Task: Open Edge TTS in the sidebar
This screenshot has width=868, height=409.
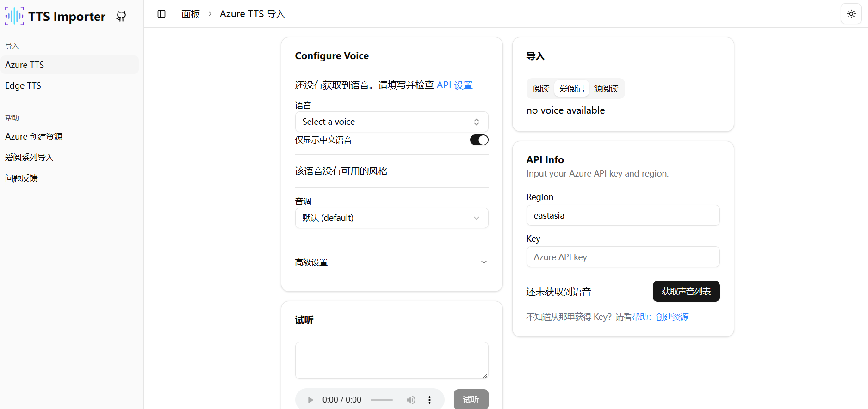Action: point(23,85)
